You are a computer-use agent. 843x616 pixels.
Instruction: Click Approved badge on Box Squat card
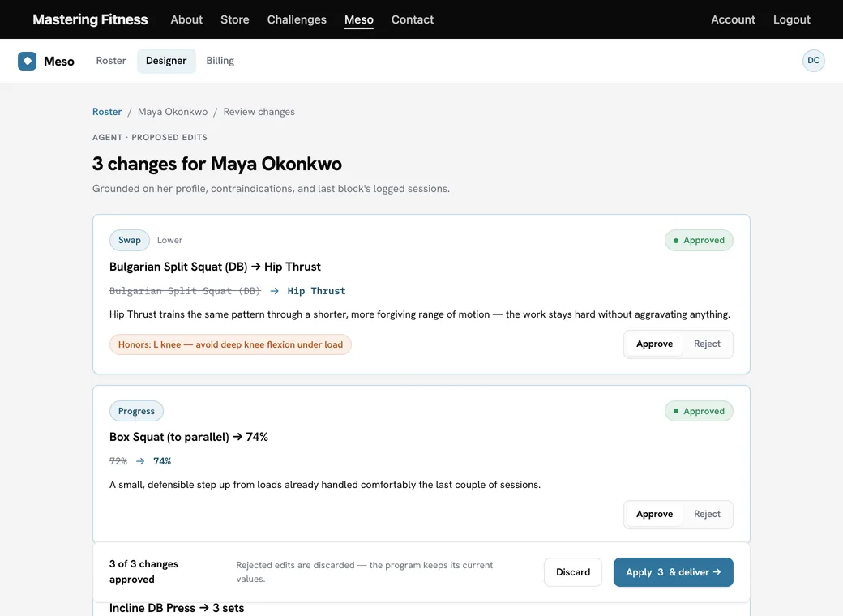(699, 411)
